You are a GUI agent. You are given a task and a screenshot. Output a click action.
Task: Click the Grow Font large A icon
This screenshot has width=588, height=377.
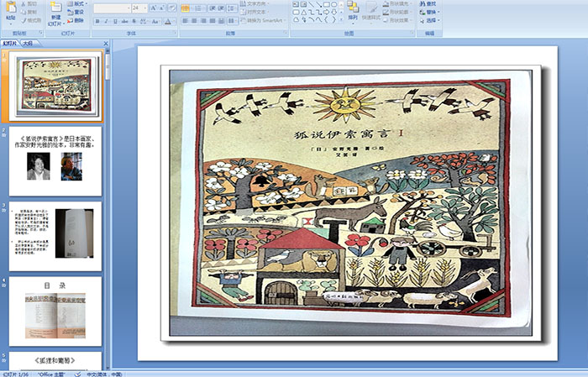(154, 8)
